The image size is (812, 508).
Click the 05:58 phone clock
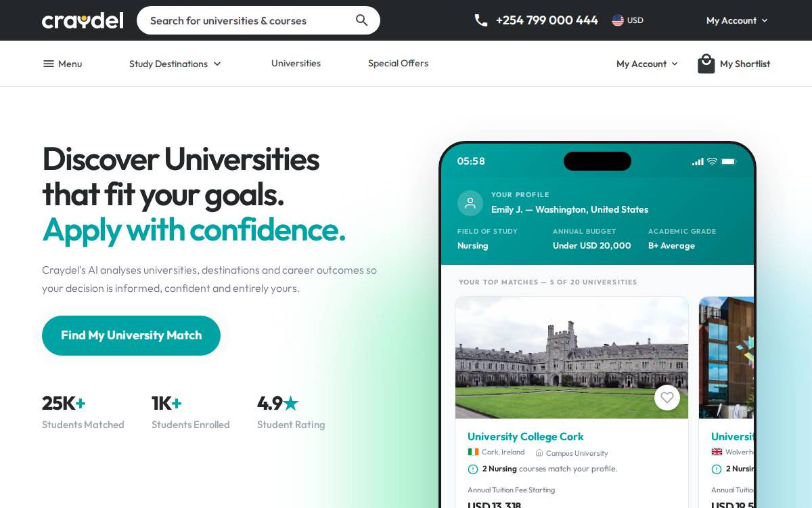pos(471,161)
